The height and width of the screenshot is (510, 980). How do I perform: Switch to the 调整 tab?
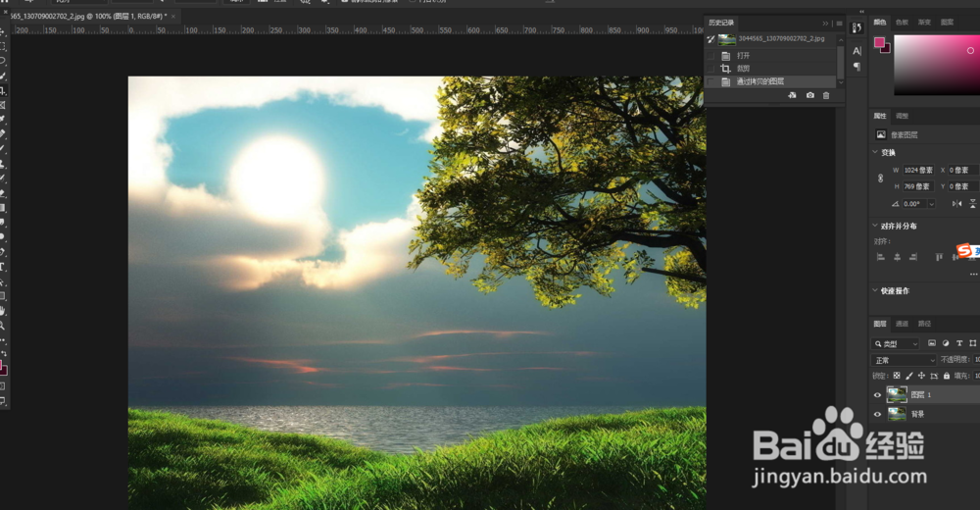902,116
